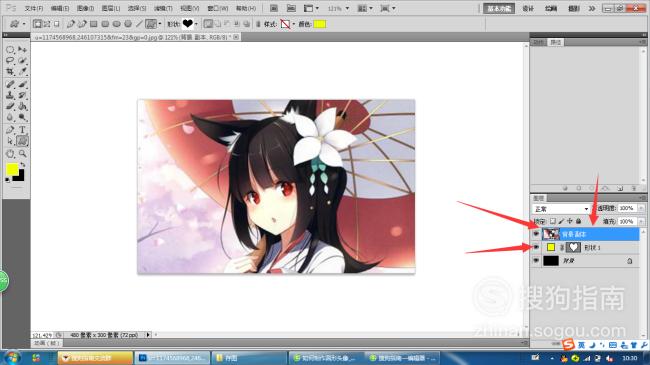
Task: Toggle lock transparent pixels
Action: (553, 221)
